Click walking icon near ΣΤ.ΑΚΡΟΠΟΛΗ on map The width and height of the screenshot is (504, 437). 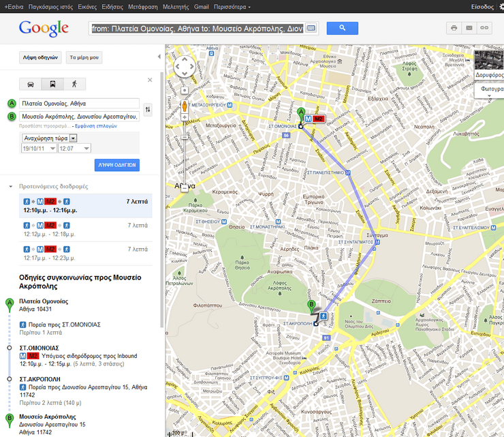pyautogui.click(x=323, y=316)
